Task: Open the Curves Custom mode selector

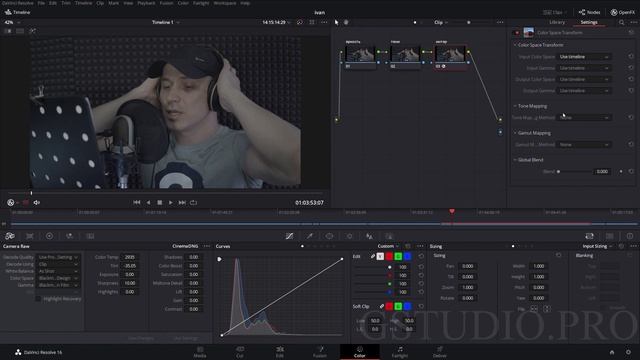Action: (388, 246)
